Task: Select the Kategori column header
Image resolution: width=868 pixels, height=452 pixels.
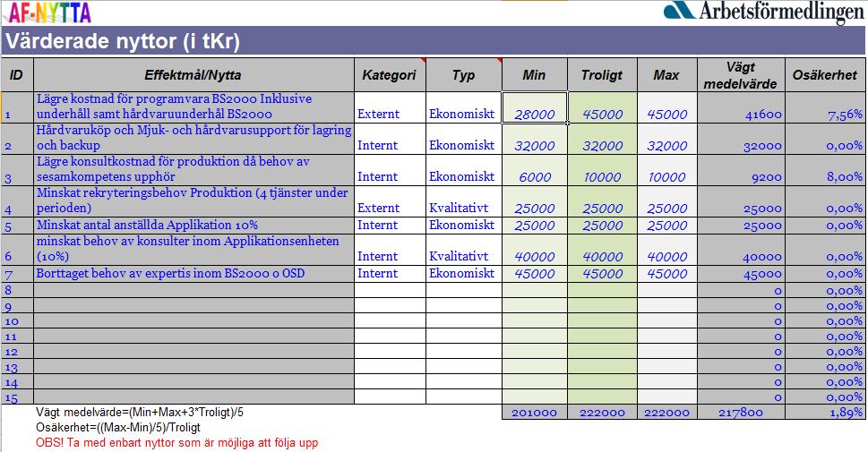Action: click(390, 74)
